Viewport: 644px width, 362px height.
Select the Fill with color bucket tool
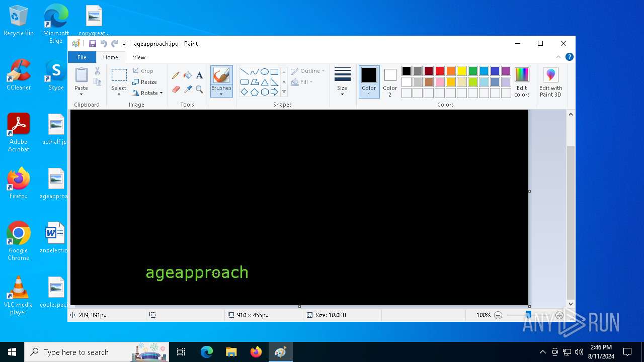[x=188, y=75]
